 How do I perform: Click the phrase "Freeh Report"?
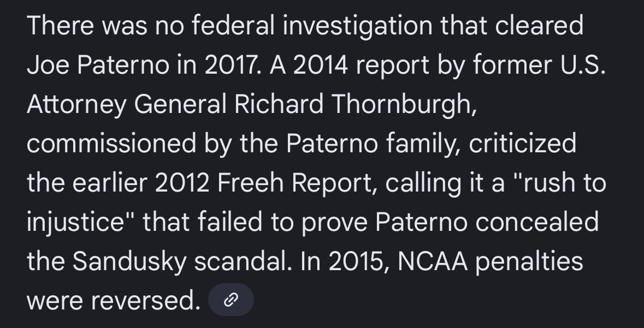[294, 182]
